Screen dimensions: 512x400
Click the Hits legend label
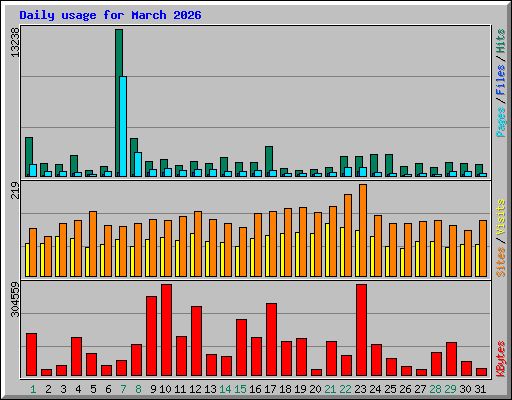(x=500, y=41)
